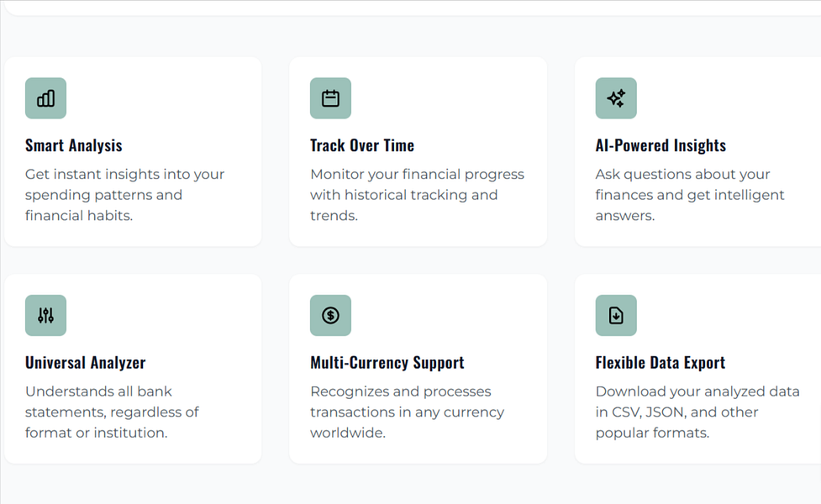This screenshot has width=821, height=504.
Task: Click the file download icon for Flexible Data Export
Action: coord(616,316)
